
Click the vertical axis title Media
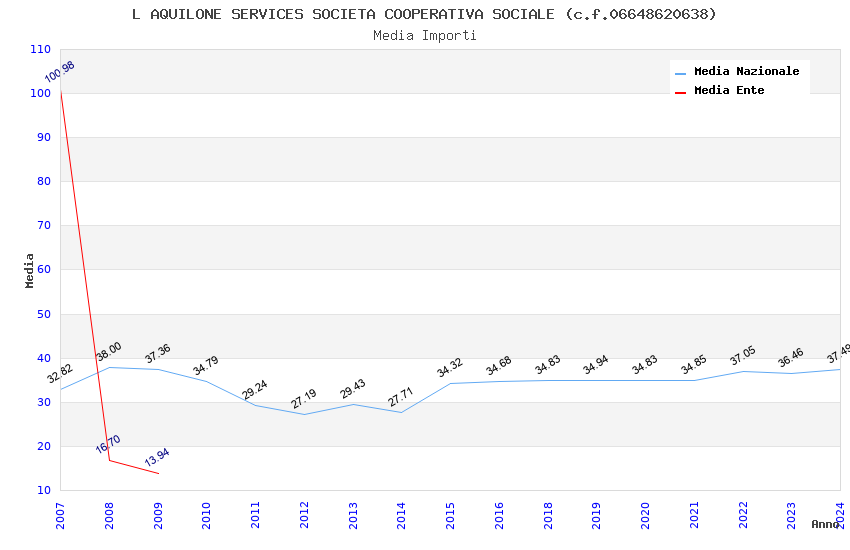pos(29,271)
